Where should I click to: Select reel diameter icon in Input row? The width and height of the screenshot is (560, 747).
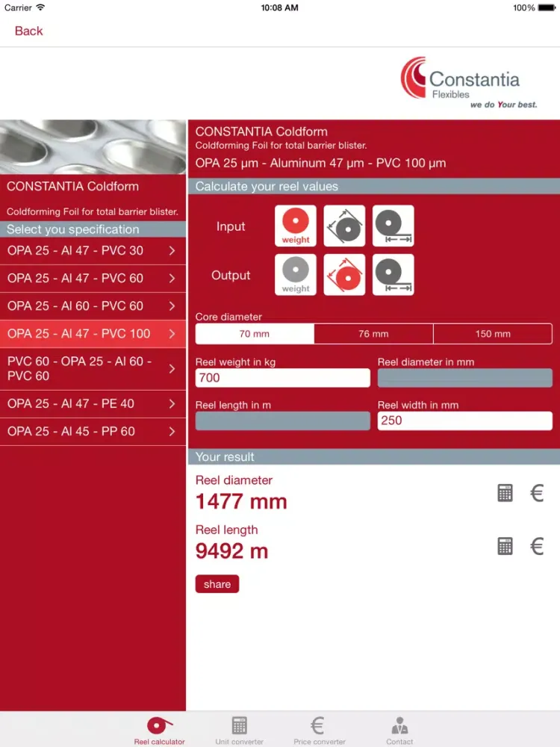[344, 226]
